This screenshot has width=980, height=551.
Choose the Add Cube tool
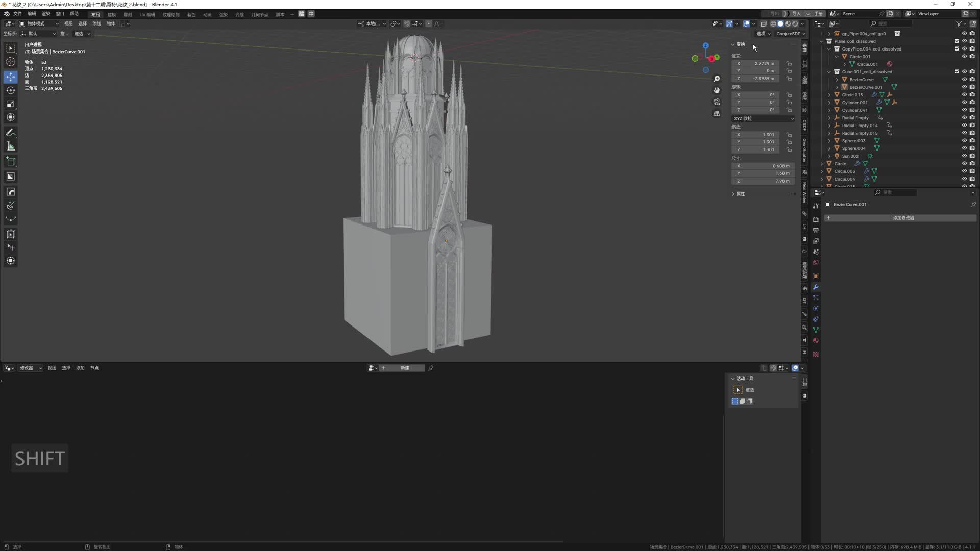(11, 162)
